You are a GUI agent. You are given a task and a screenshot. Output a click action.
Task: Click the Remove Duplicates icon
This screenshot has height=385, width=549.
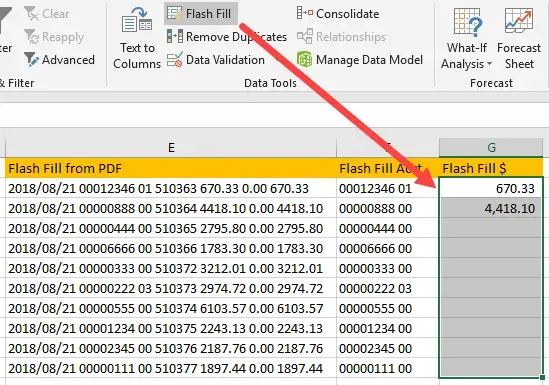tap(175, 36)
